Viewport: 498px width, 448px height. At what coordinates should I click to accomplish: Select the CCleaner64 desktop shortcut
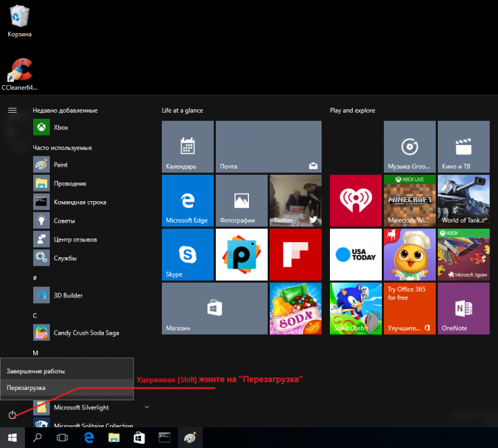pos(19,75)
